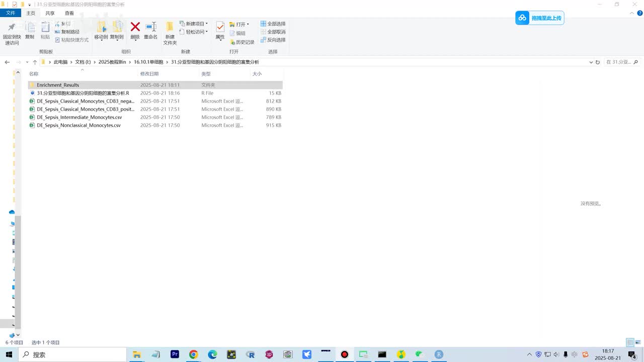The height and width of the screenshot is (362, 644).
Task: Click the Copy (复制) ribbon icon
Action: click(x=30, y=31)
